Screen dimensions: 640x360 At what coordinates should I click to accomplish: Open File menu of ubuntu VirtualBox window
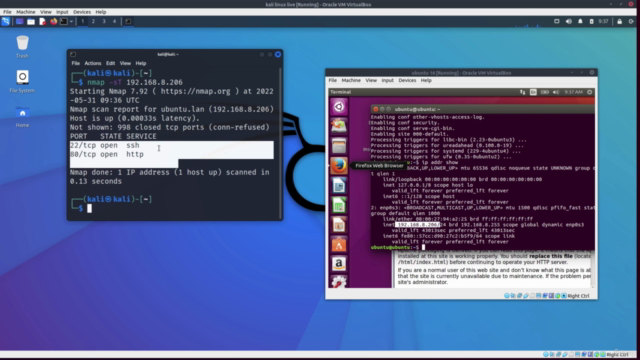pyautogui.click(x=333, y=80)
